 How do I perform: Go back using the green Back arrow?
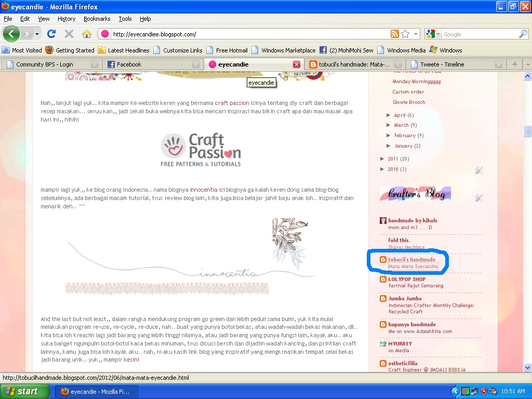11,34
